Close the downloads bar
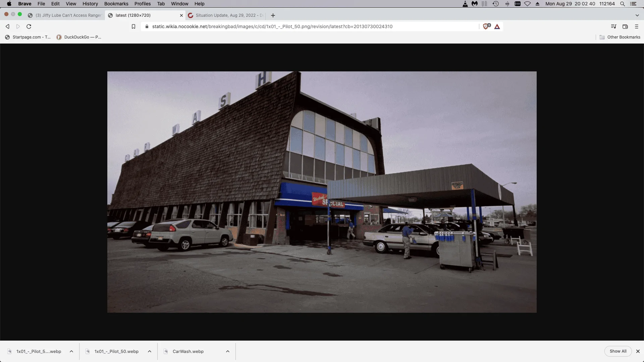644x362 pixels. point(638,351)
